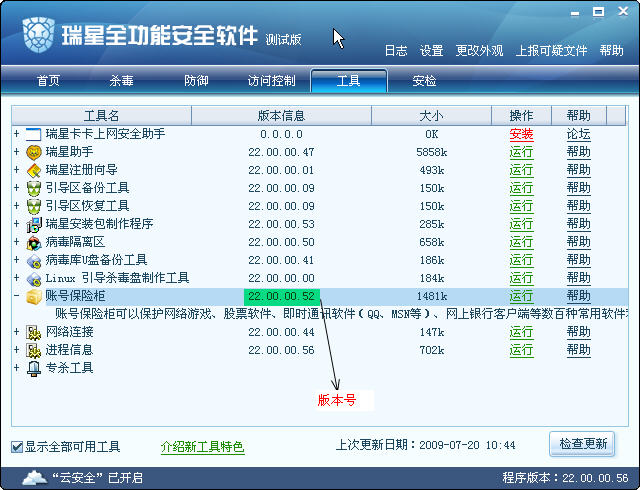Click the 检查更新 button
The height and width of the screenshot is (490, 640).
pyautogui.click(x=582, y=444)
